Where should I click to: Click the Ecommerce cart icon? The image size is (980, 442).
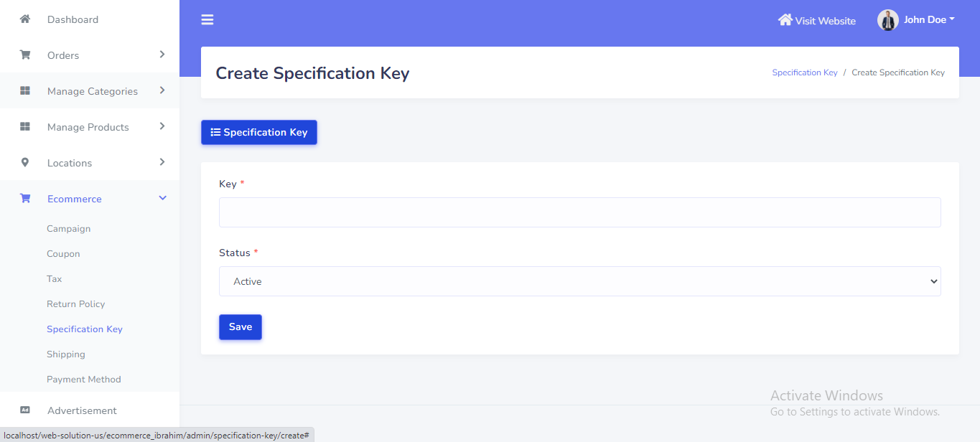pos(25,199)
